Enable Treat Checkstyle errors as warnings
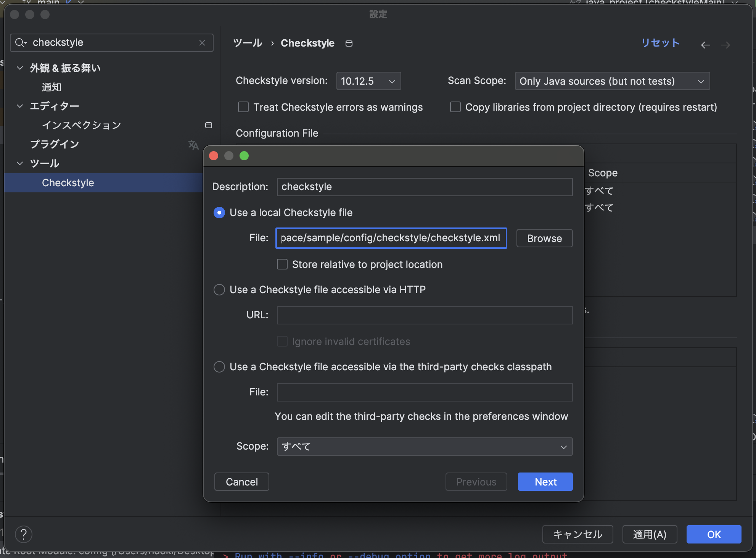Screen dimensions: 756x558 click(243, 107)
